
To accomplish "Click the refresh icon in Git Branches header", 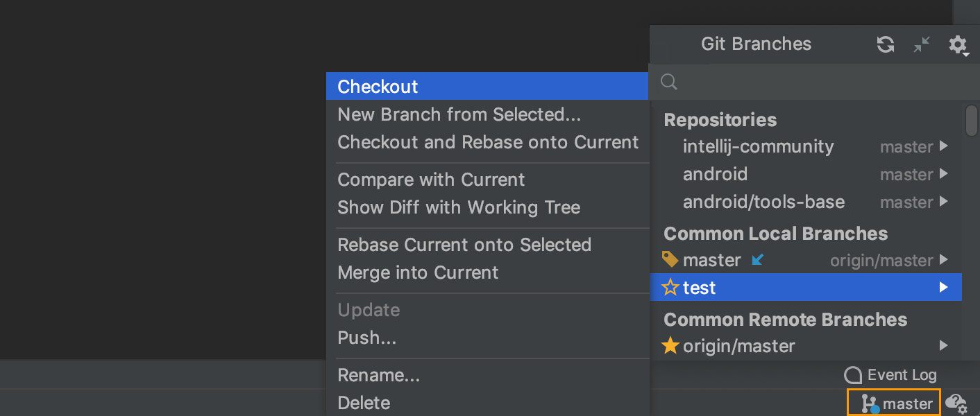I will 885,44.
